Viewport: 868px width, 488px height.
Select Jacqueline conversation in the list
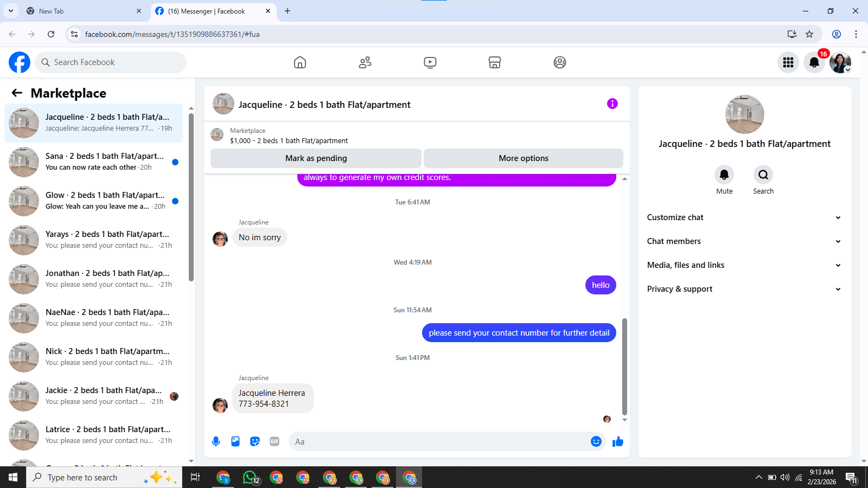click(x=93, y=123)
